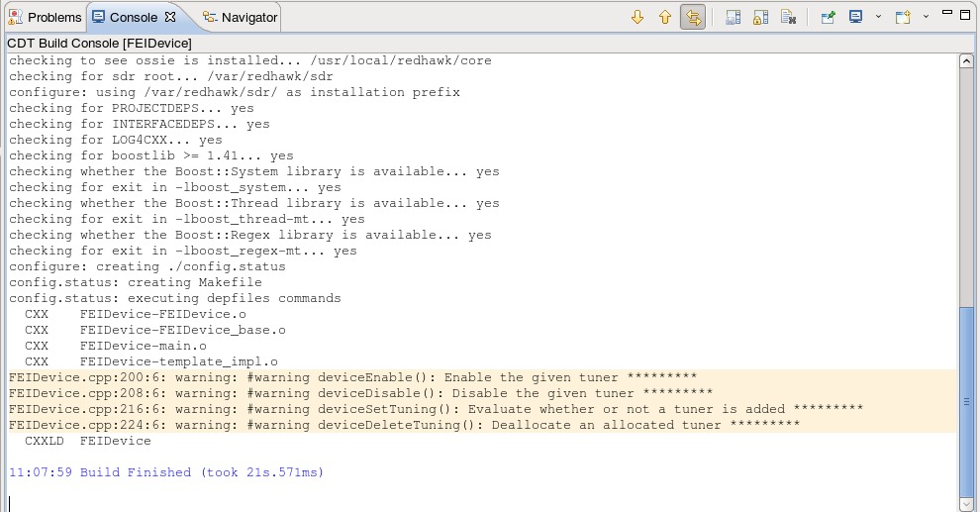980x512 pixels.
Task: Pin the current console
Action: tap(829, 17)
